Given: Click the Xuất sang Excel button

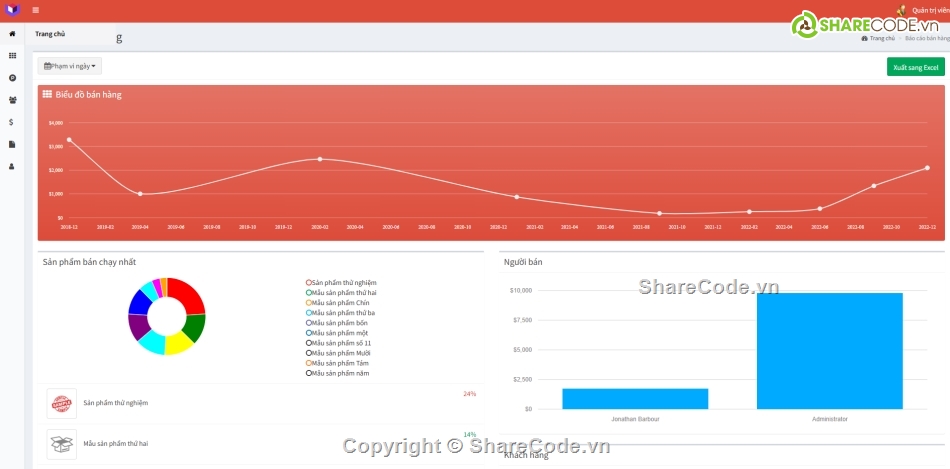Looking at the screenshot, I should [915, 67].
